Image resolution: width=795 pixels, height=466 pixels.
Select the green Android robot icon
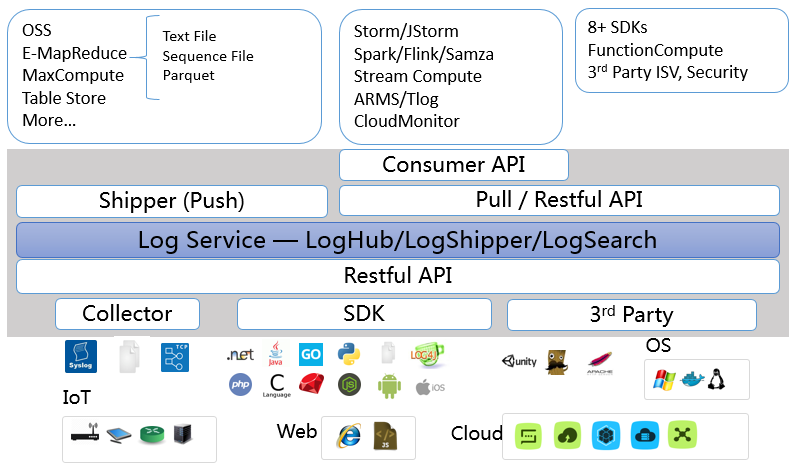click(389, 386)
